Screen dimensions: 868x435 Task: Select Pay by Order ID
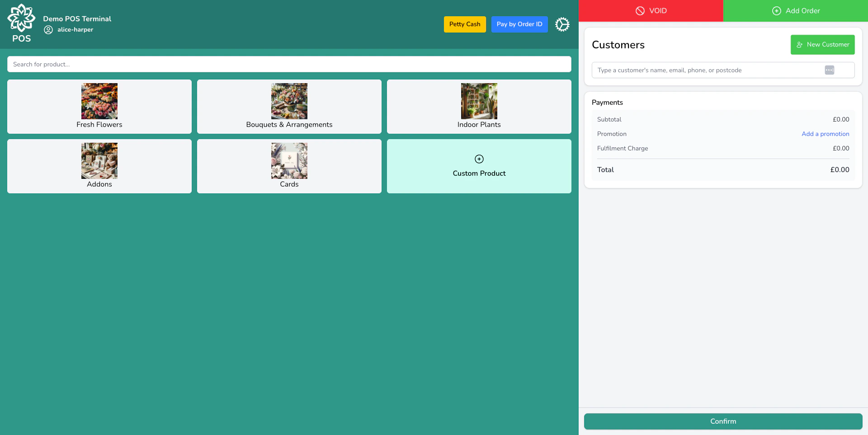point(519,24)
